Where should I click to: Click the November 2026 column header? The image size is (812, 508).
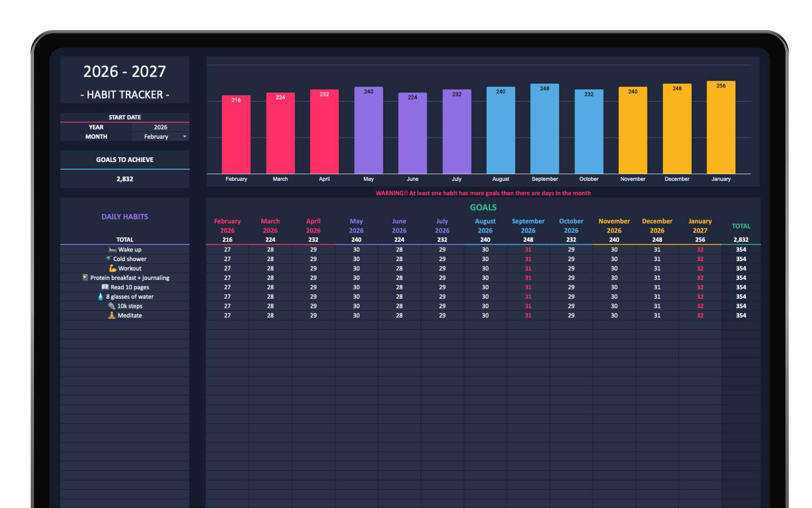[614, 226]
